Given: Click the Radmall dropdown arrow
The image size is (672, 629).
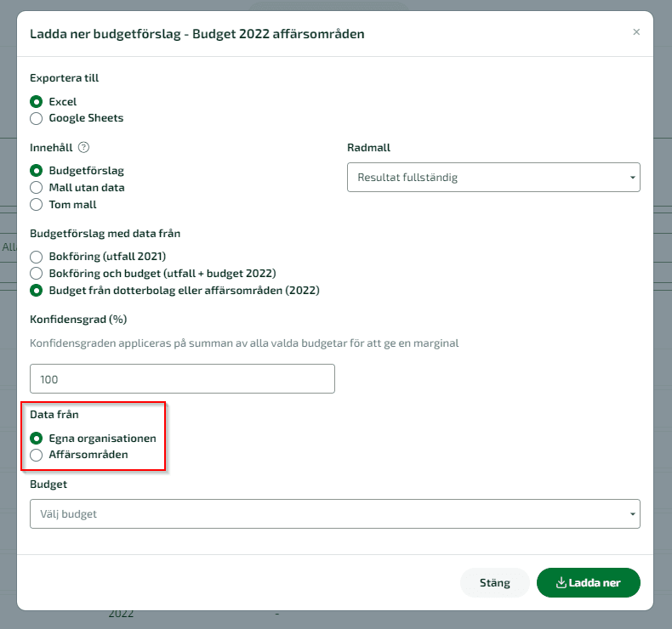Looking at the screenshot, I should click(x=632, y=178).
